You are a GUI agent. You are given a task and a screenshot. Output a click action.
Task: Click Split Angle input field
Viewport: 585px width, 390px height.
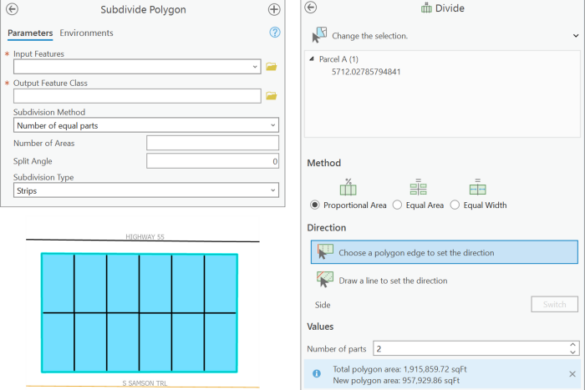point(212,161)
